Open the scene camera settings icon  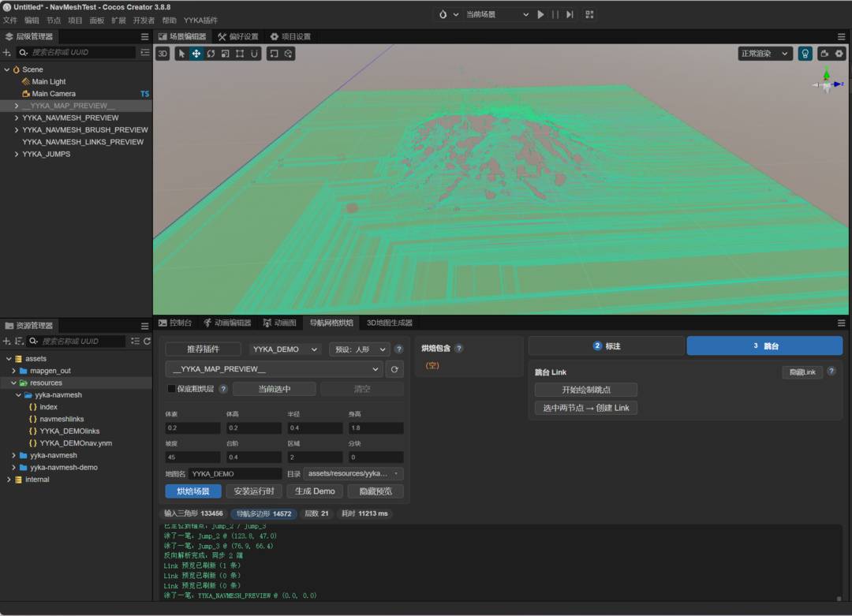(x=825, y=54)
